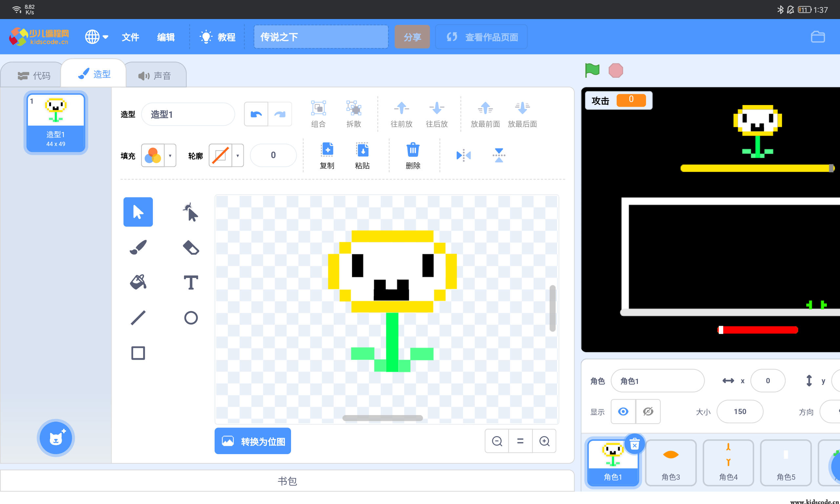Viewport: 840px width, 504px height.
Task: Click the Copy (复制) icon
Action: pos(327,156)
